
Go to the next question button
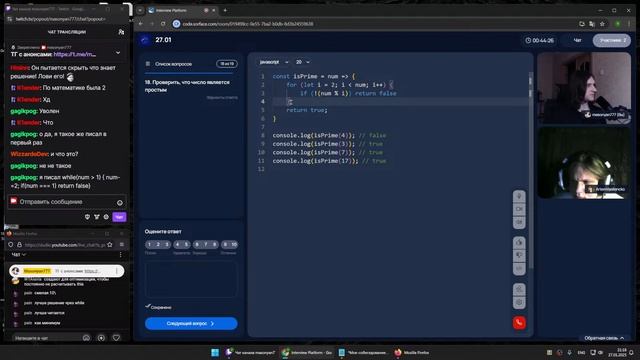pos(191,323)
